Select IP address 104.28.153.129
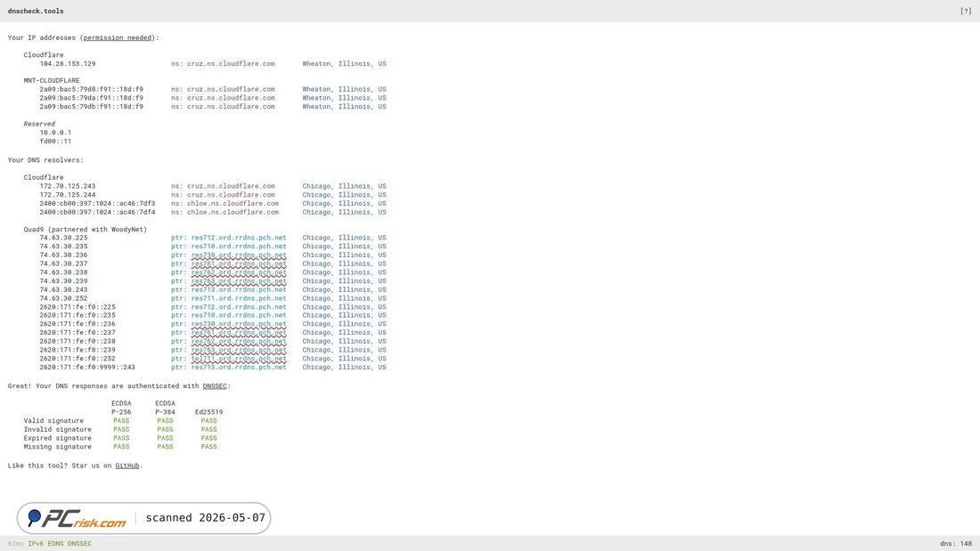980x551 pixels. coord(68,64)
